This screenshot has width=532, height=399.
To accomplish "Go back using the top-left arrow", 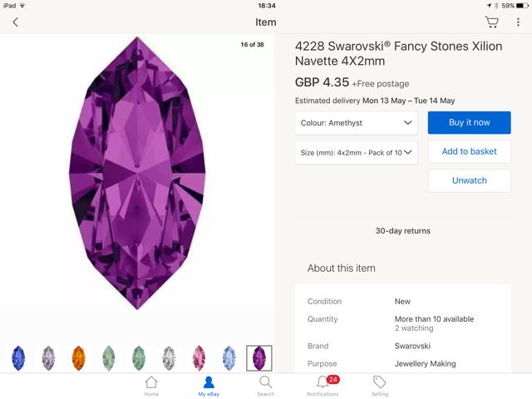I will [x=15, y=22].
